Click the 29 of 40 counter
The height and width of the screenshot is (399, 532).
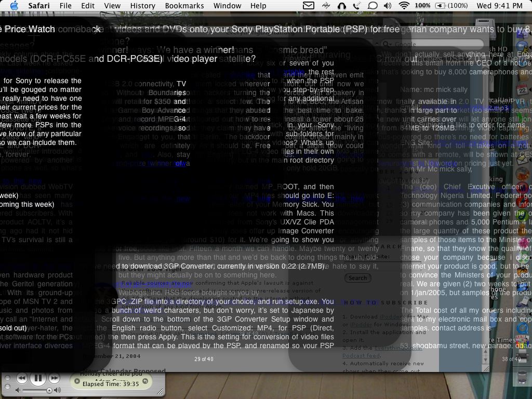point(204,359)
